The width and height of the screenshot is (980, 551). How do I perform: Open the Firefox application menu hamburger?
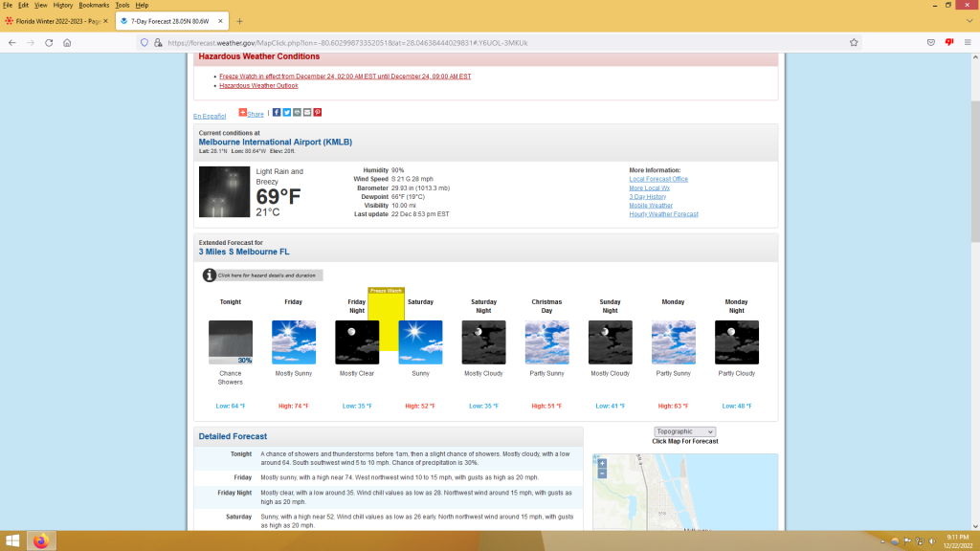click(x=968, y=42)
